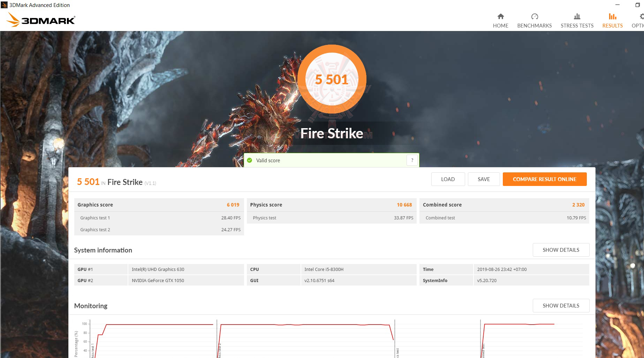Viewport: 644px width, 358px height.
Task: Show details for Monitoring
Action: coord(561,305)
